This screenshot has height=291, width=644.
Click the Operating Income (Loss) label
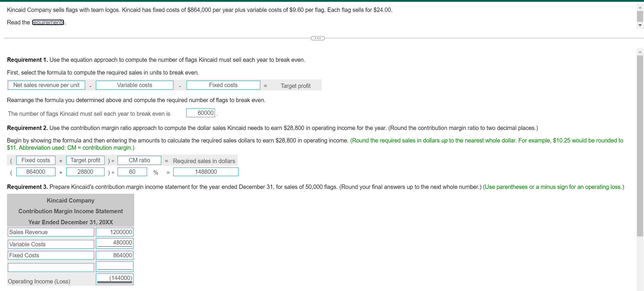pos(39,281)
